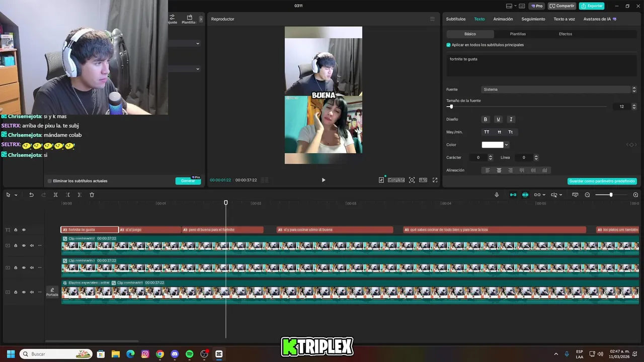Viewport: 644px width, 362px height.
Task: Switch to the Subtítulos tab
Action: coord(456,19)
